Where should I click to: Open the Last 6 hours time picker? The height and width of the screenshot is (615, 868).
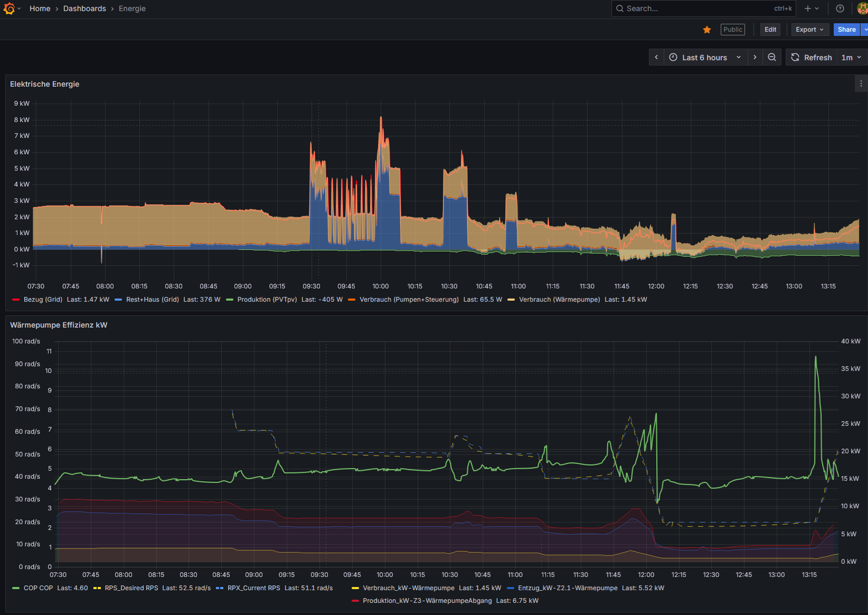705,58
